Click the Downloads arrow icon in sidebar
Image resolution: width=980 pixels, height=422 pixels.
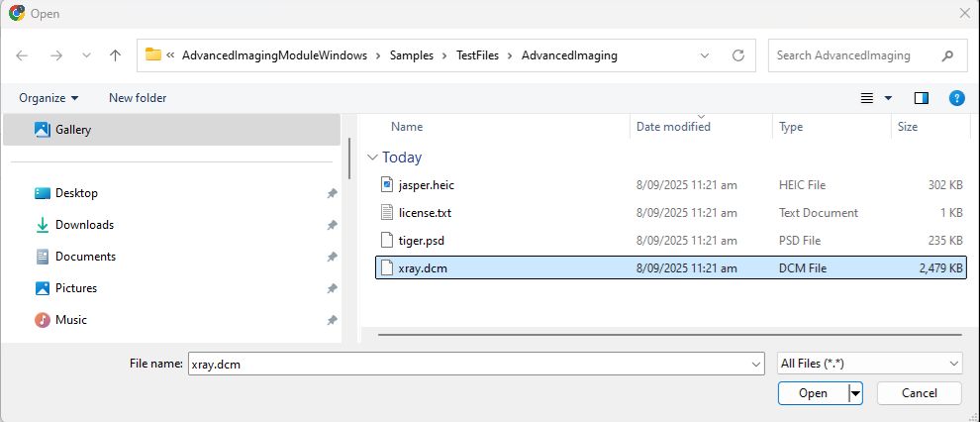(x=42, y=225)
